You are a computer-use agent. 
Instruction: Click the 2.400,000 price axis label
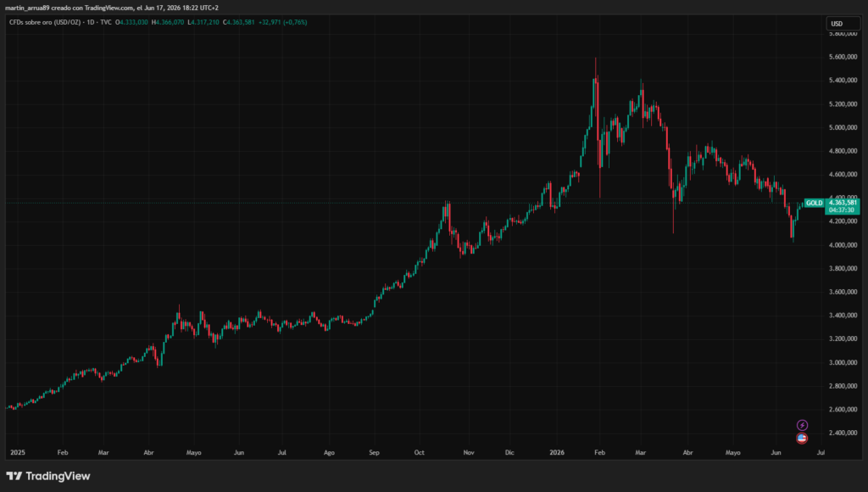pyautogui.click(x=843, y=433)
